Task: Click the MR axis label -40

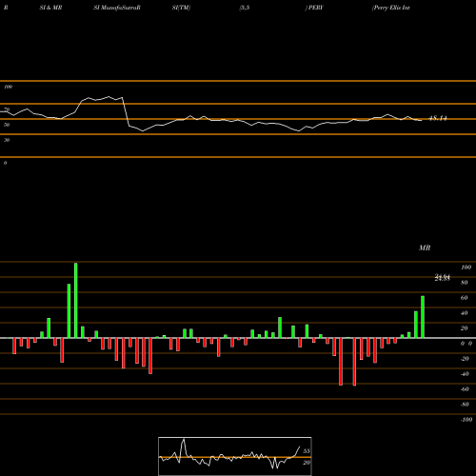Action: pyautogui.click(x=465, y=374)
